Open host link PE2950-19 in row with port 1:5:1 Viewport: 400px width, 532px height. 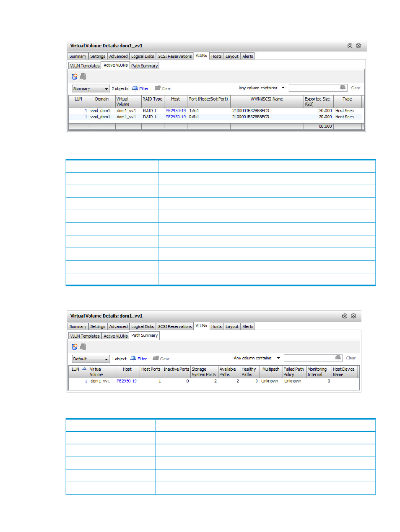click(x=176, y=111)
